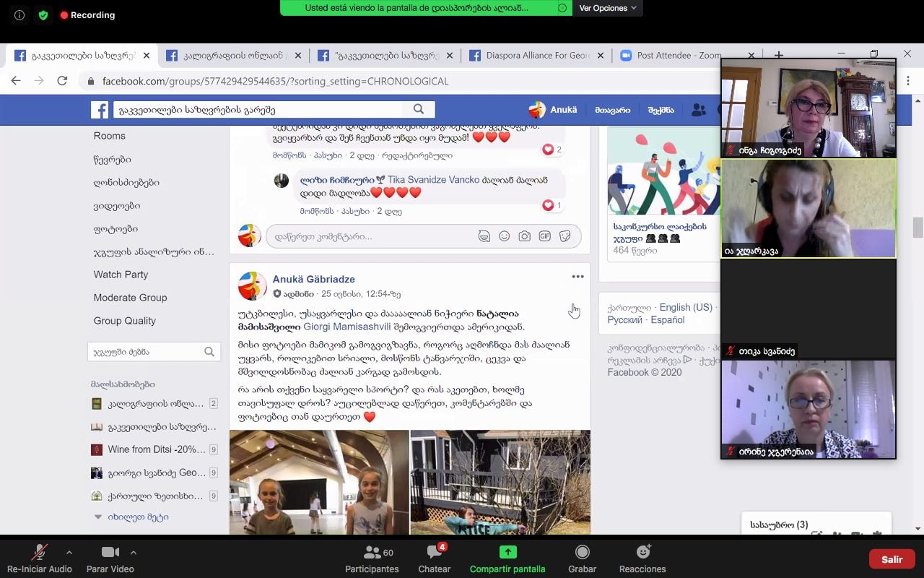Click the browser vertical scrollbar thumb
This screenshot has height=578, width=924.
pyautogui.click(x=918, y=227)
